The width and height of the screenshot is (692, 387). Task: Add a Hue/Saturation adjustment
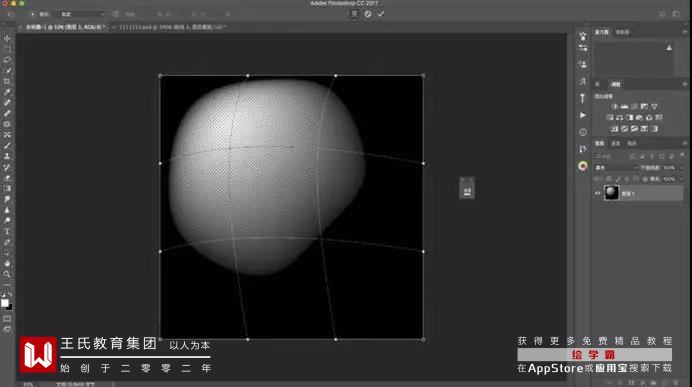609,117
